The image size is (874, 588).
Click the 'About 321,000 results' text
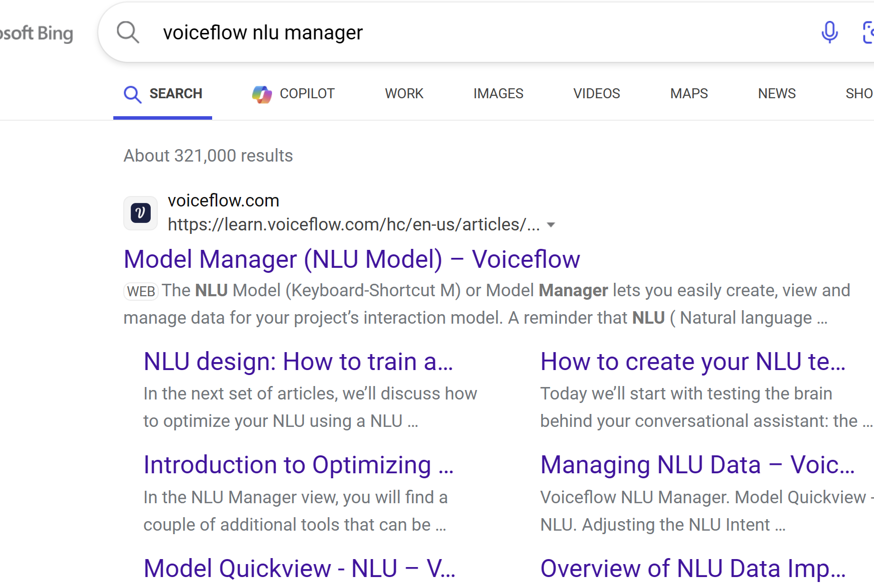(208, 156)
